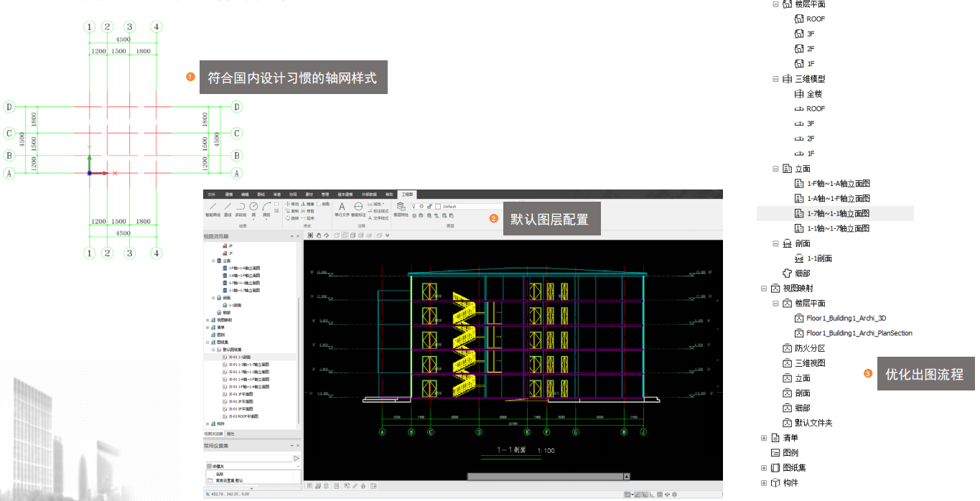Click the 智能标注 smart dimension tool
This screenshot has height=501, width=980.
[x=358, y=208]
